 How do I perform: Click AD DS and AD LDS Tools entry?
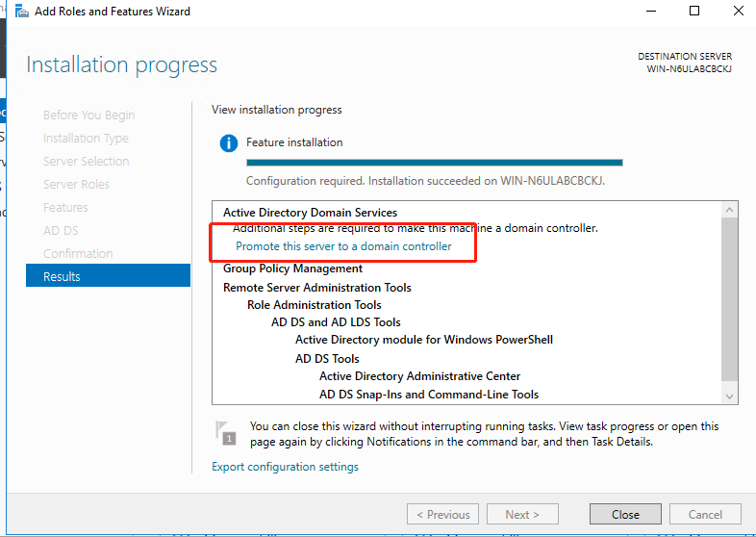[336, 322]
